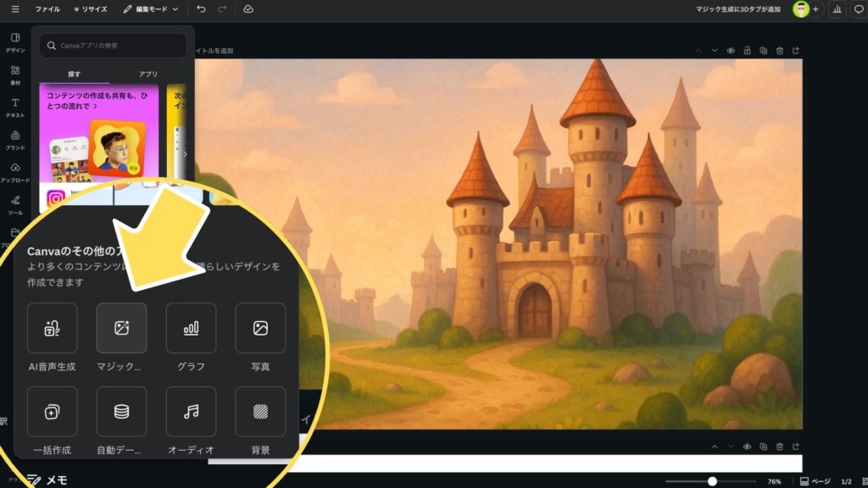Select テキスト tool in the sidebar
The width and height of the screenshot is (868, 488).
tap(15, 107)
